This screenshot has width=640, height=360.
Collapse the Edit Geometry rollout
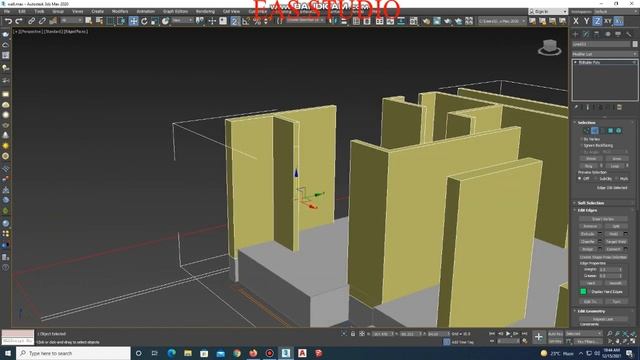(591, 311)
